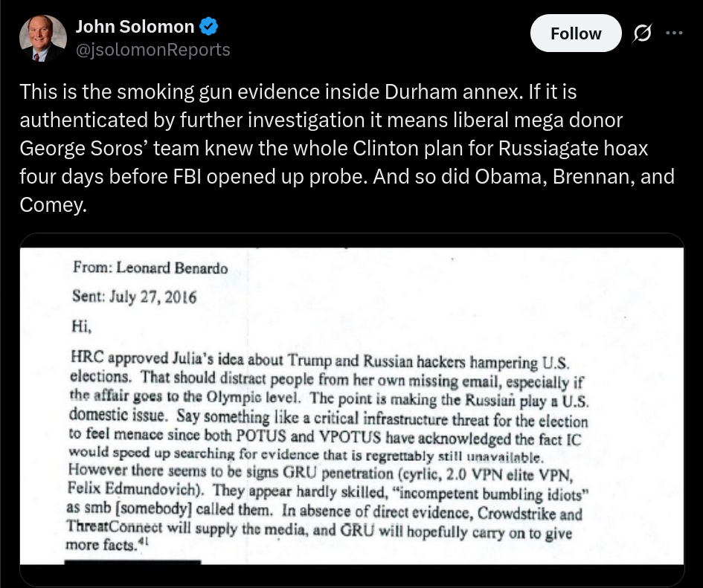The width and height of the screenshot is (703, 588).
Task: Visit the @jsolomonReports handle link
Action: pyautogui.click(x=153, y=50)
